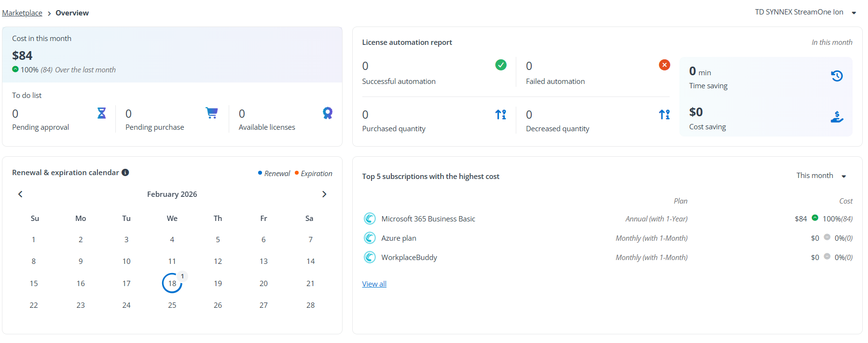The width and height of the screenshot is (868, 343).
Task: Click the Available licenses ribbon icon
Action: click(x=328, y=113)
